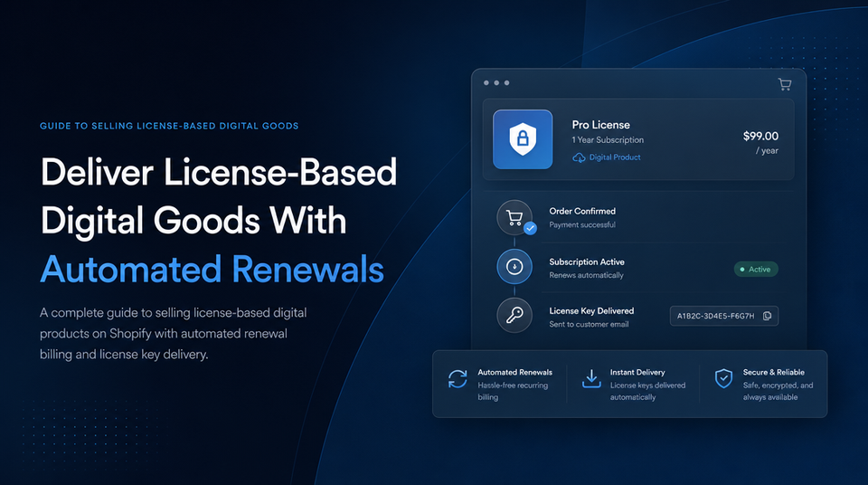The image size is (868, 485).
Task: Copy the license key with copy icon
Action: [768, 316]
